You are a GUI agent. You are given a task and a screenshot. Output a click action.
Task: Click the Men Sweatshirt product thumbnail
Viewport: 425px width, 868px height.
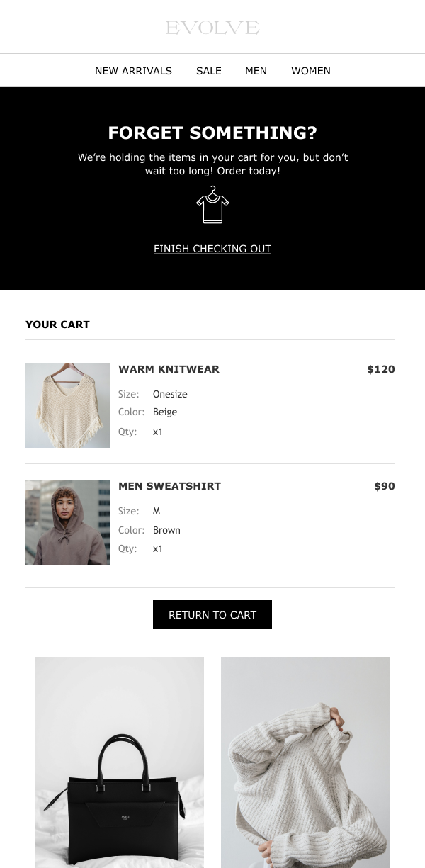[68, 522]
